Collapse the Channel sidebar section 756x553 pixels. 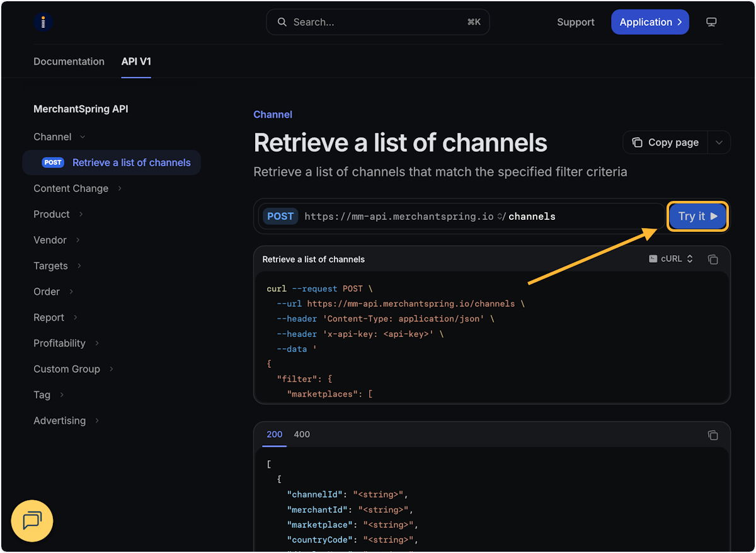pyautogui.click(x=60, y=137)
